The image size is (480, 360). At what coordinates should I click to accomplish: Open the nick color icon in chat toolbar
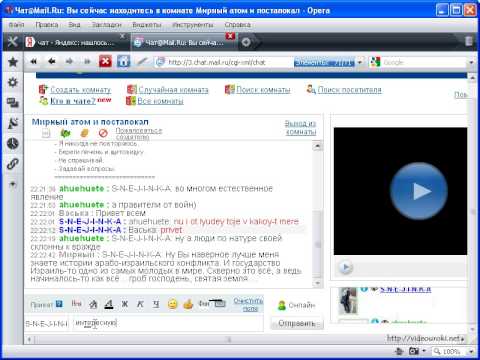[x=76, y=303]
